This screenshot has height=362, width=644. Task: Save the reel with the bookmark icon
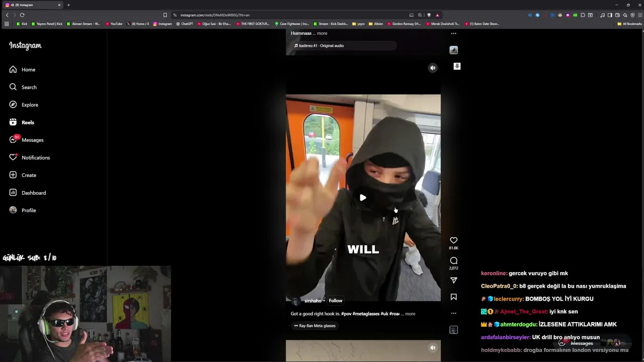tap(453, 297)
